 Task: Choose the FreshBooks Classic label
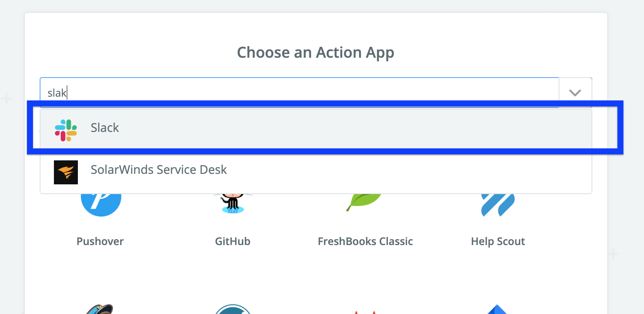[365, 241]
